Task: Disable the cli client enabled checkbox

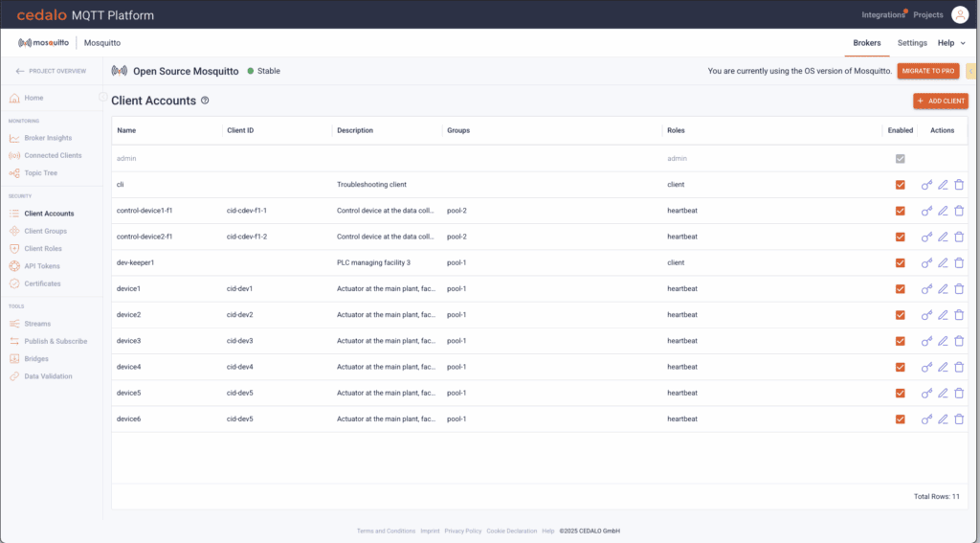Action: click(900, 185)
